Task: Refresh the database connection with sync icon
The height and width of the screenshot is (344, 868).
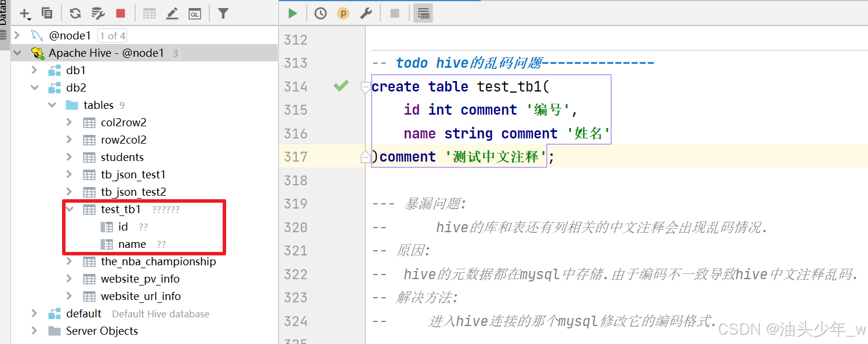Action: pyautogui.click(x=75, y=13)
